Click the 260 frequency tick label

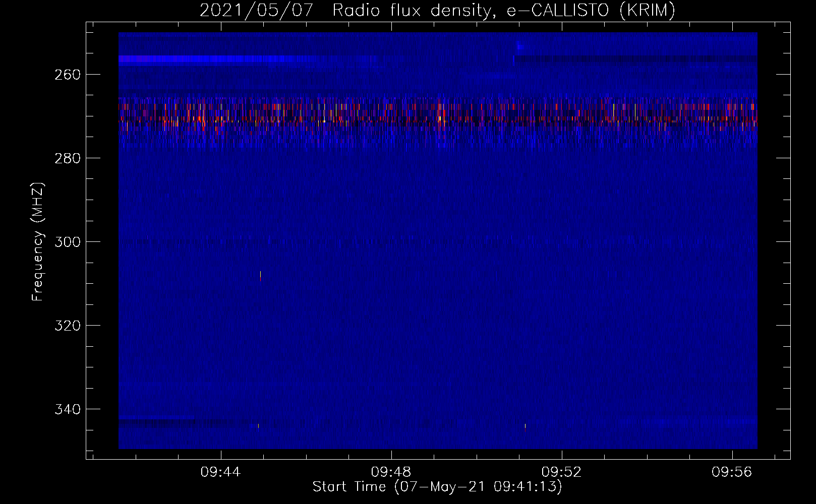click(67, 75)
